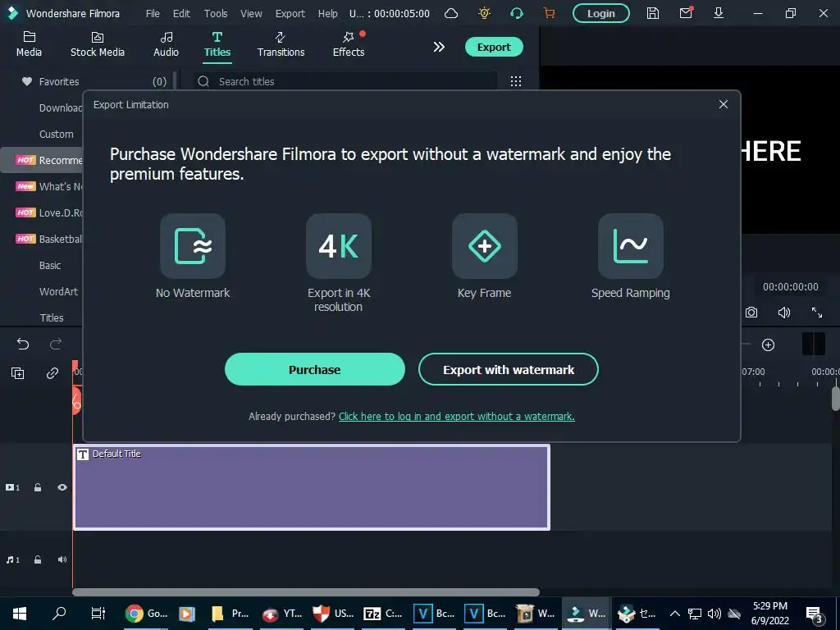Click the Redo arrow icon
The width and height of the screenshot is (840, 630).
(56, 344)
